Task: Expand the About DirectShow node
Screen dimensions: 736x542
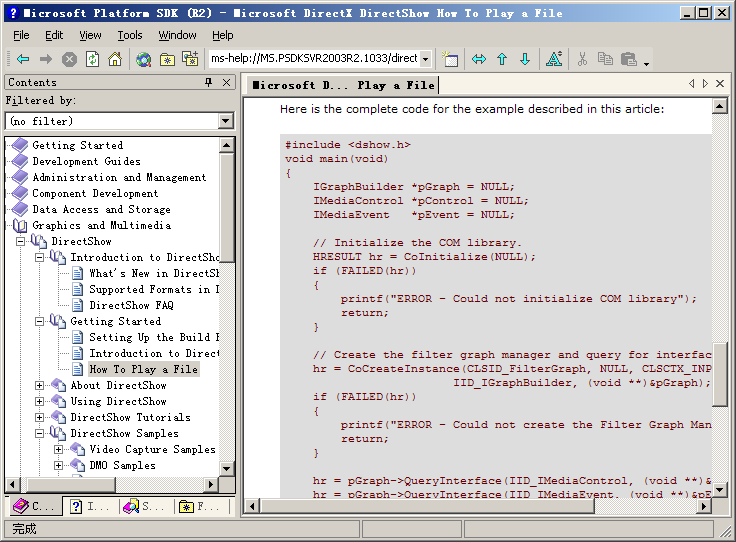Action: tap(39, 386)
